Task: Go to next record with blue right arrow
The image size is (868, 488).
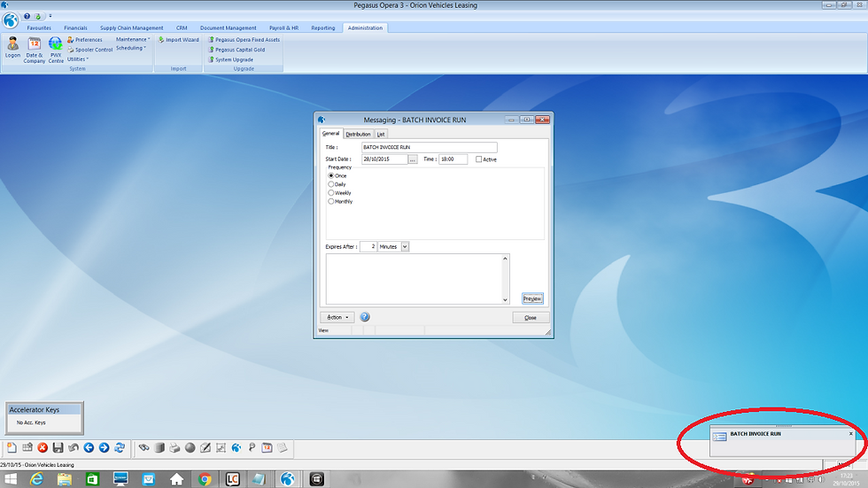Action: click(x=105, y=447)
